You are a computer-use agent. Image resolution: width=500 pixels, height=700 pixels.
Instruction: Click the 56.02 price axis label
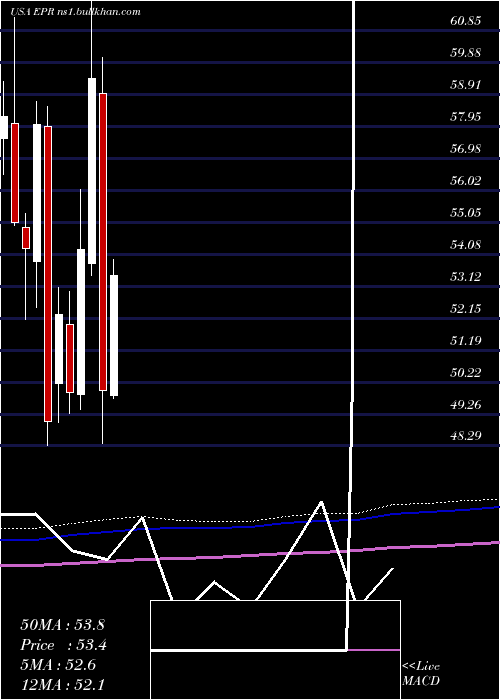coord(466,181)
